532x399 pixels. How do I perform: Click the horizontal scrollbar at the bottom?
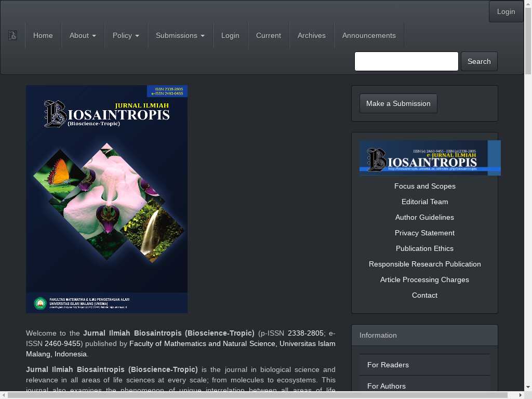pos(257,395)
